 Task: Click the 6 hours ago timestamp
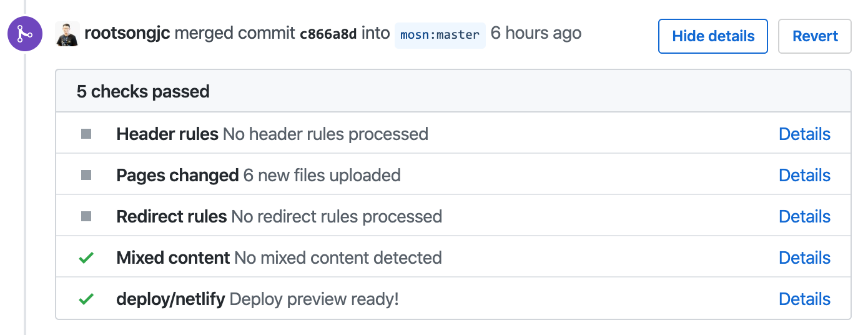pos(536,33)
